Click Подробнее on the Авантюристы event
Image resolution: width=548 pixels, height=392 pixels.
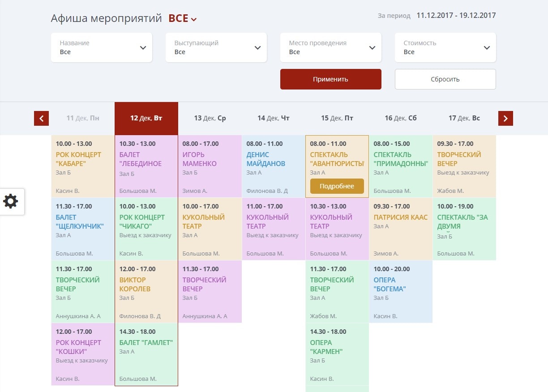tap(337, 186)
